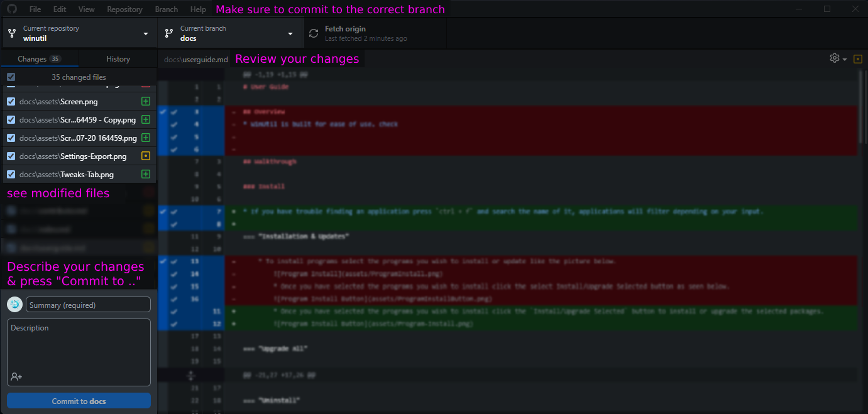Viewport: 868px width, 414px height.
Task: Click the Summary (required) input field
Action: point(88,304)
